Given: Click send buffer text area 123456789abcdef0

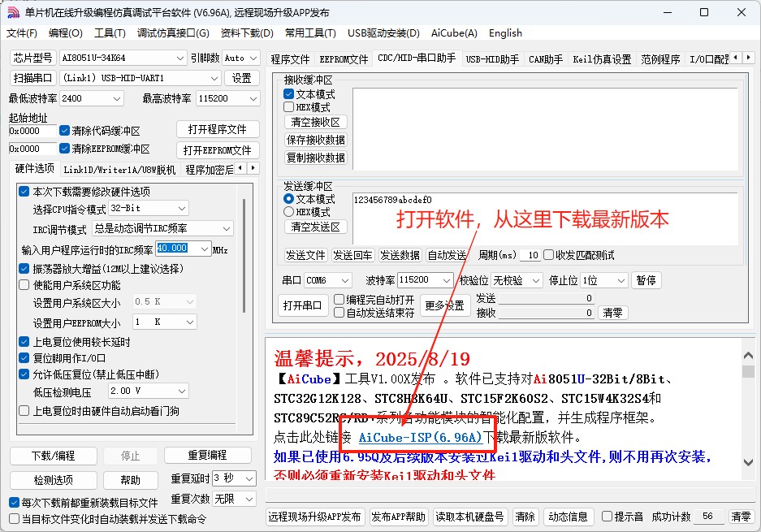Looking at the screenshot, I should click(546, 218).
